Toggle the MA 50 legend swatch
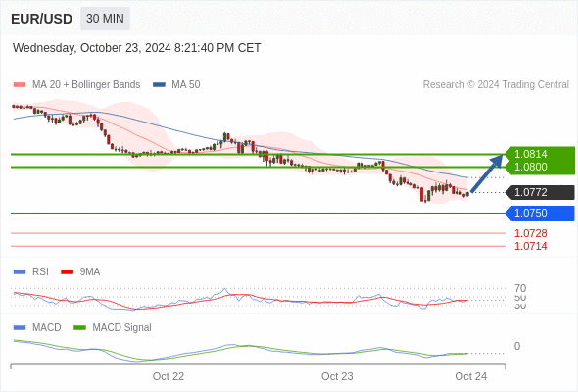This screenshot has height=392, width=578. click(159, 85)
